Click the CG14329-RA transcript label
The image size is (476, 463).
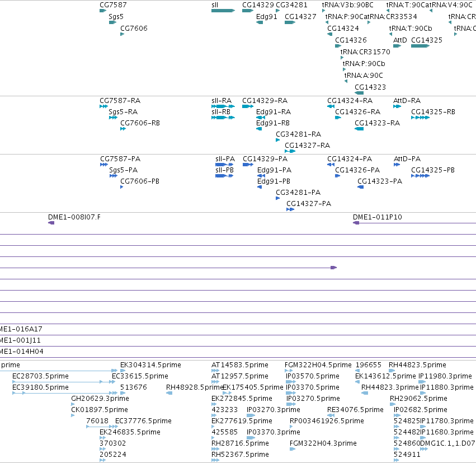tap(265, 101)
